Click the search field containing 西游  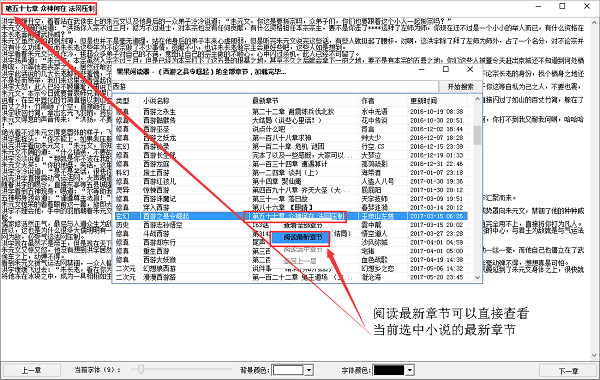tap(275, 87)
